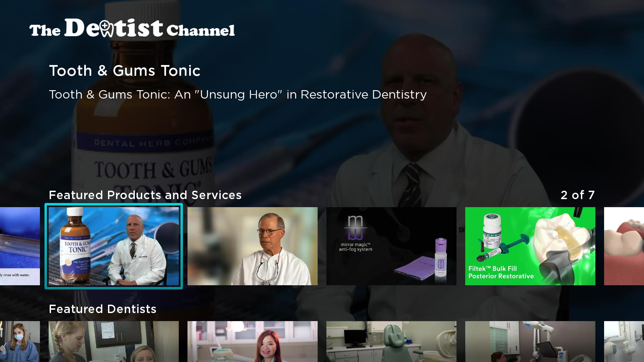The image size is (644, 362).
Task: Select the Featured Dentists row heading
Action: [103, 309]
